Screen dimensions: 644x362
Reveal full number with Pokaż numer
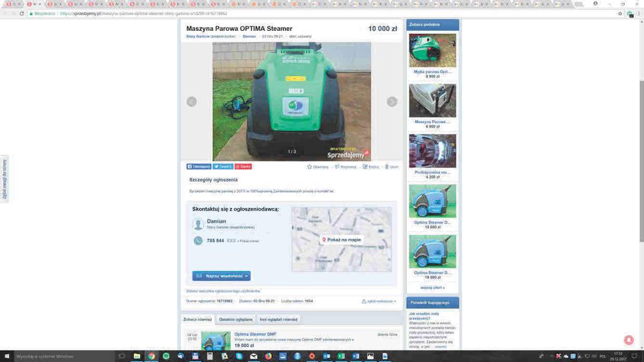[x=248, y=241]
